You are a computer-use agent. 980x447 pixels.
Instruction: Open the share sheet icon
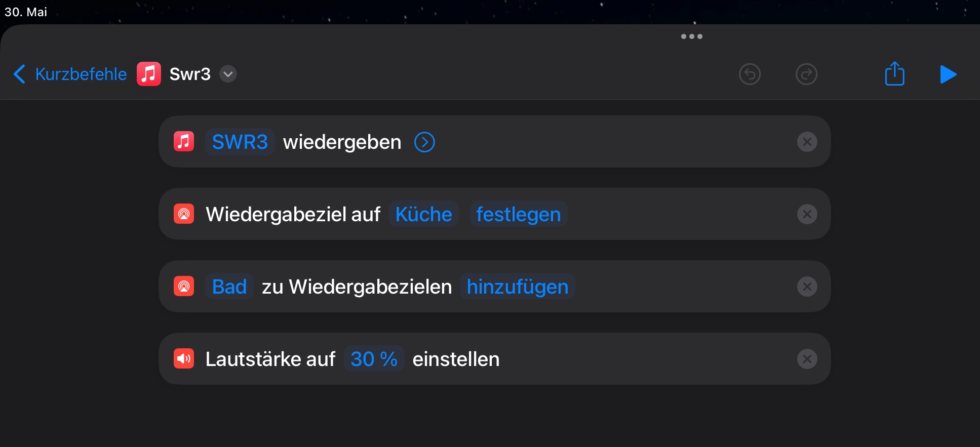click(894, 74)
